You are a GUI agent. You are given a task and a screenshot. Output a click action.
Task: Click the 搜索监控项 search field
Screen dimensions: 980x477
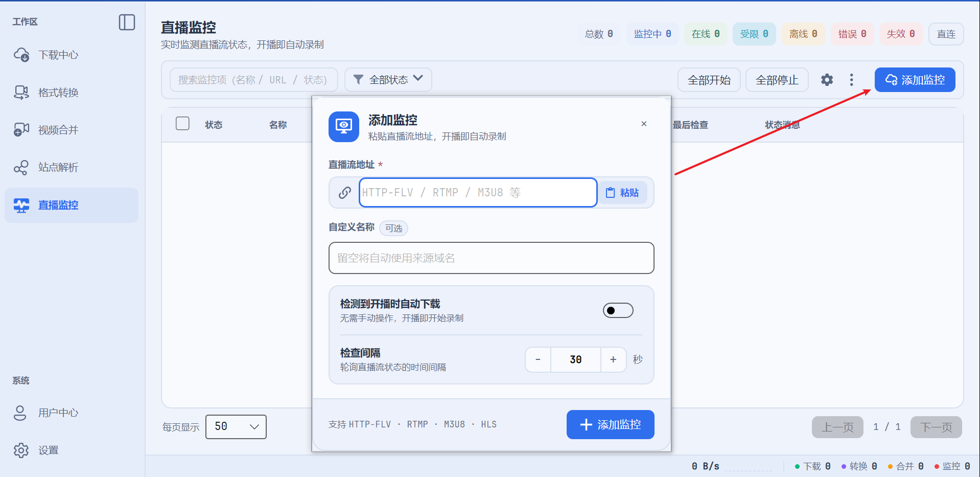tap(253, 80)
